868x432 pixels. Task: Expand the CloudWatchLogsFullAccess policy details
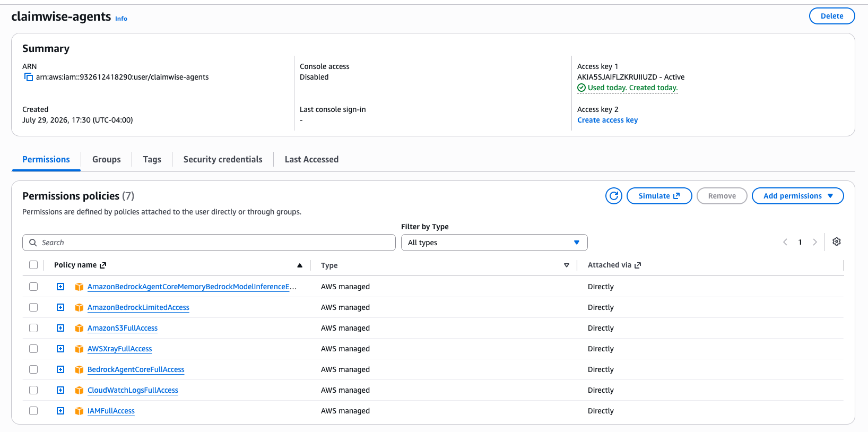tap(60, 390)
